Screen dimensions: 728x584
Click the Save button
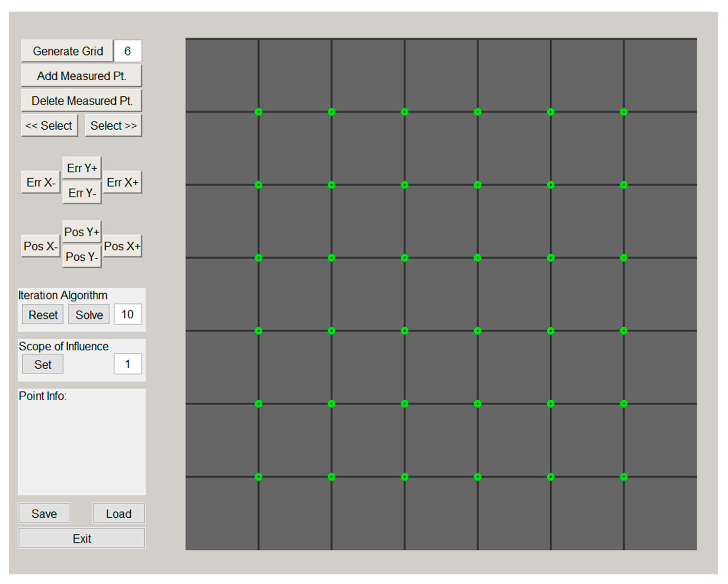[x=44, y=513]
